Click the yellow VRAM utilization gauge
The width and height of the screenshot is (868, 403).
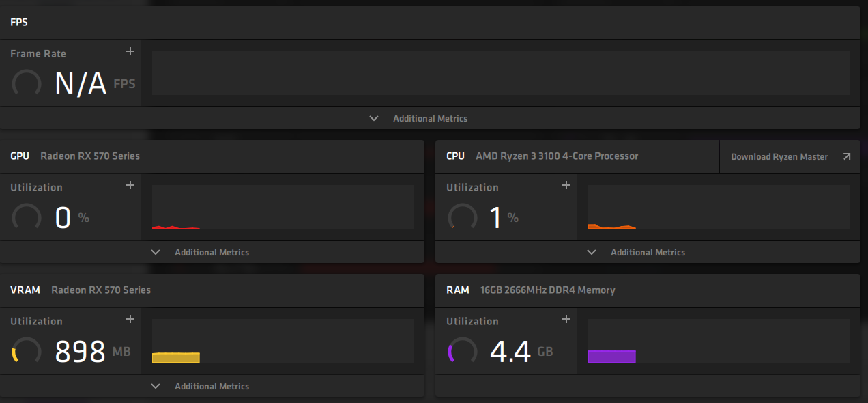(x=27, y=352)
